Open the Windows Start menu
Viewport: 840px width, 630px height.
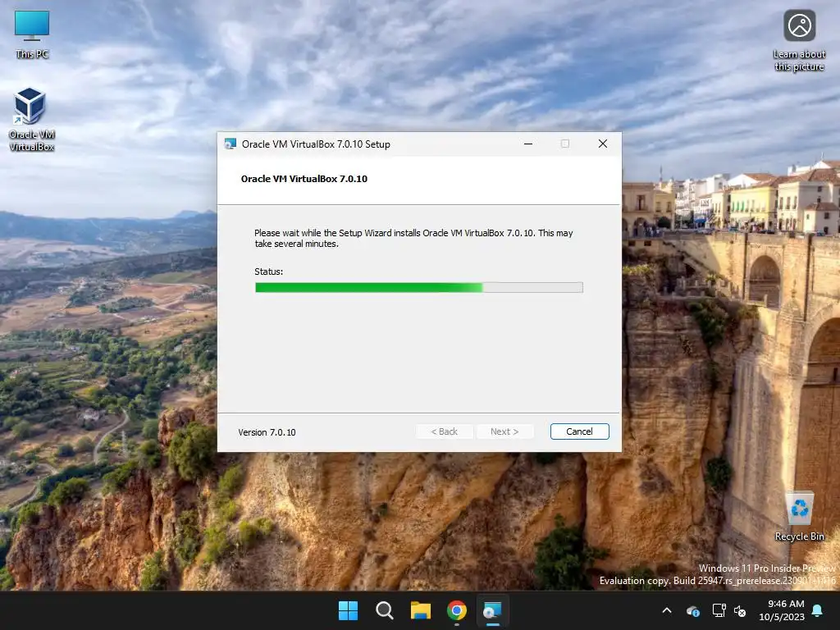click(x=348, y=610)
